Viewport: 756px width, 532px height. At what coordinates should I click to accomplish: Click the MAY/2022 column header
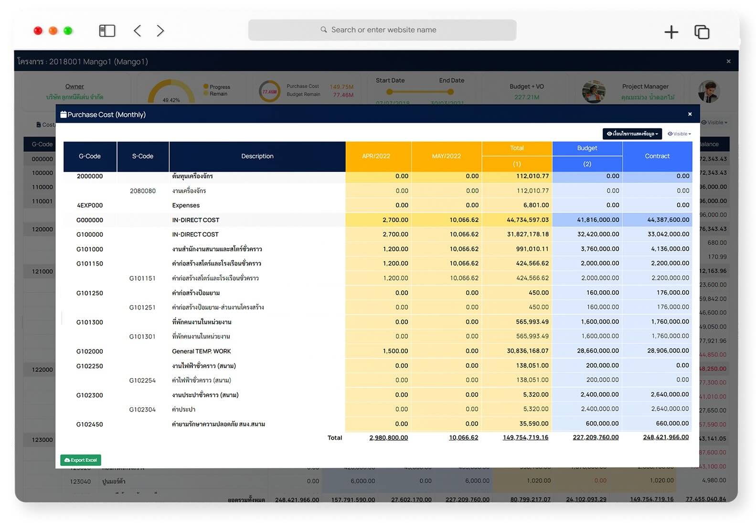pyautogui.click(x=446, y=156)
